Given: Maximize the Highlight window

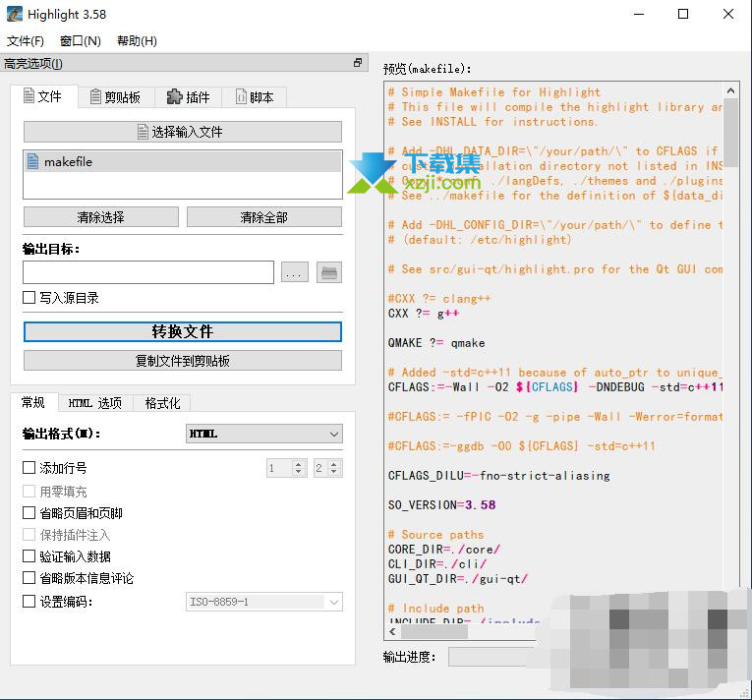Looking at the screenshot, I should coord(683,14).
